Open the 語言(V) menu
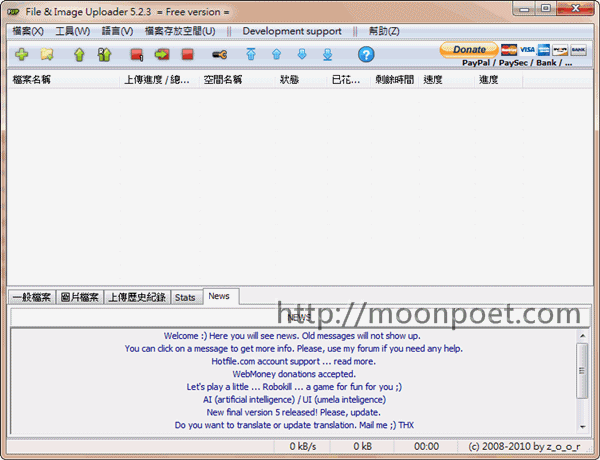Screen dimensions: 600x460 (117, 31)
